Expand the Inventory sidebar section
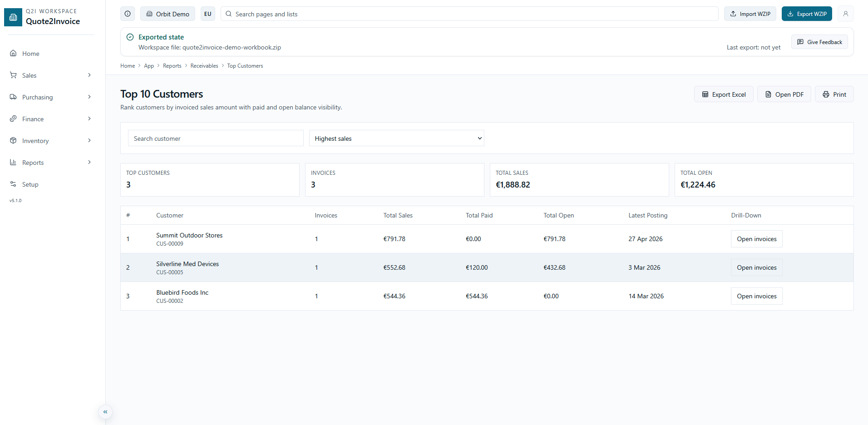 click(50, 141)
